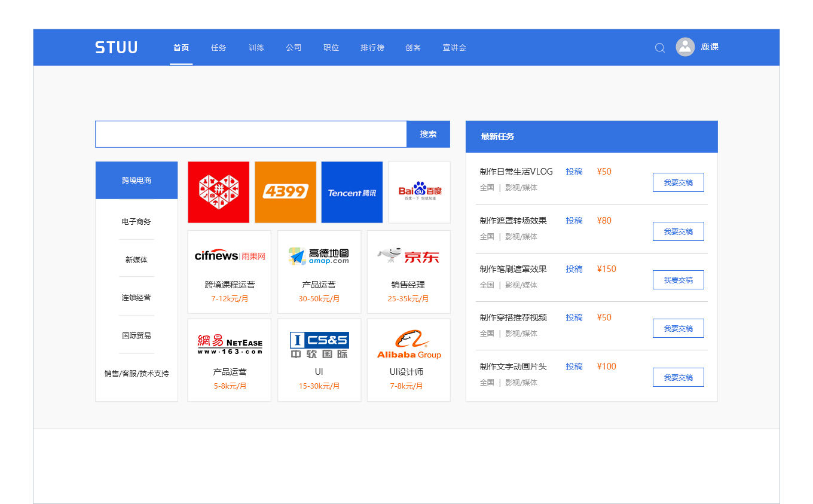The height and width of the screenshot is (504, 813).
Task: Click 投稿 link for 制作笔刷遮罩效果
Action: point(574,269)
